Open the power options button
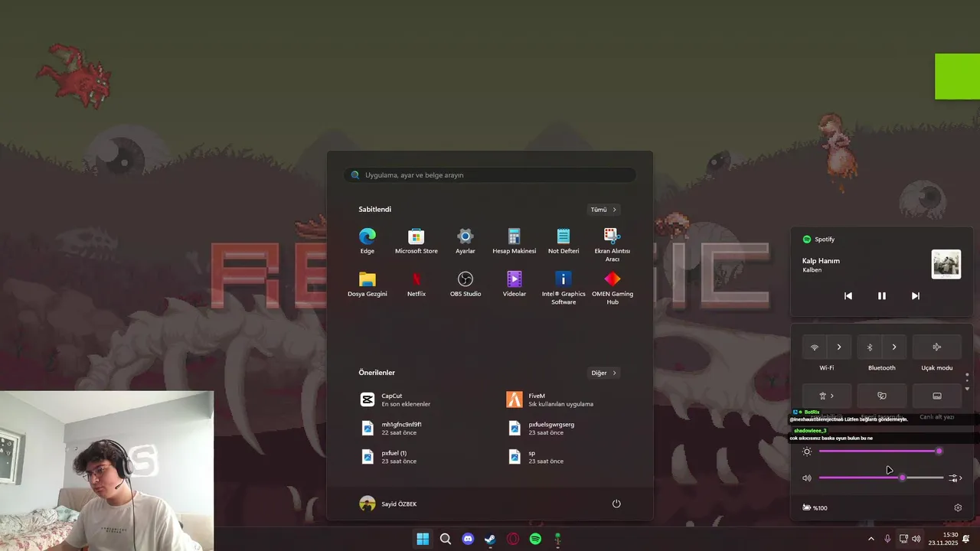This screenshot has height=551, width=980. 616,504
